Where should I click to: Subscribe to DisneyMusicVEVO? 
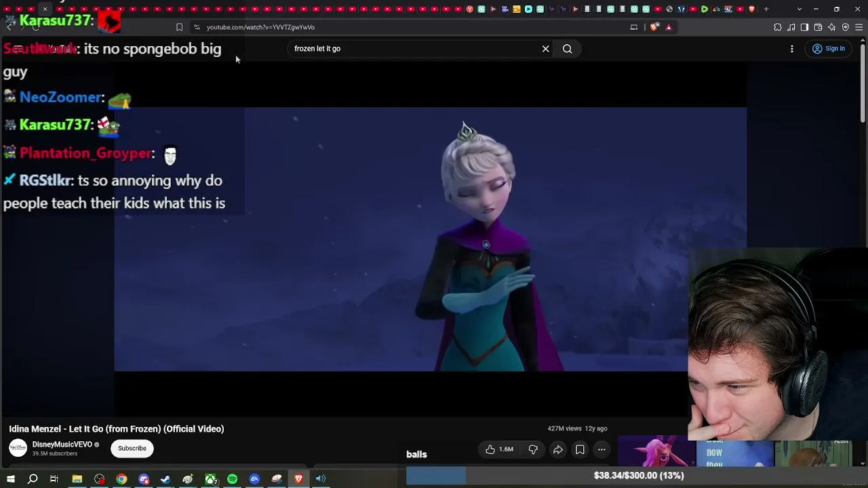pos(132,448)
